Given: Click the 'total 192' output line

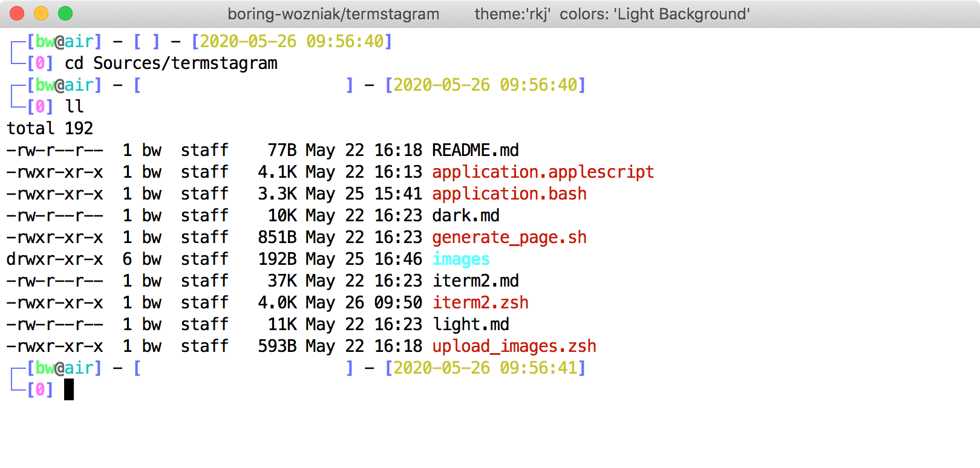Looking at the screenshot, I should point(50,128).
